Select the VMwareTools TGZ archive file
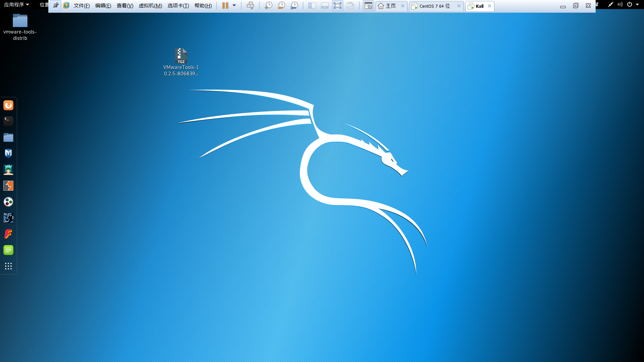The image size is (644, 362). pos(181,62)
